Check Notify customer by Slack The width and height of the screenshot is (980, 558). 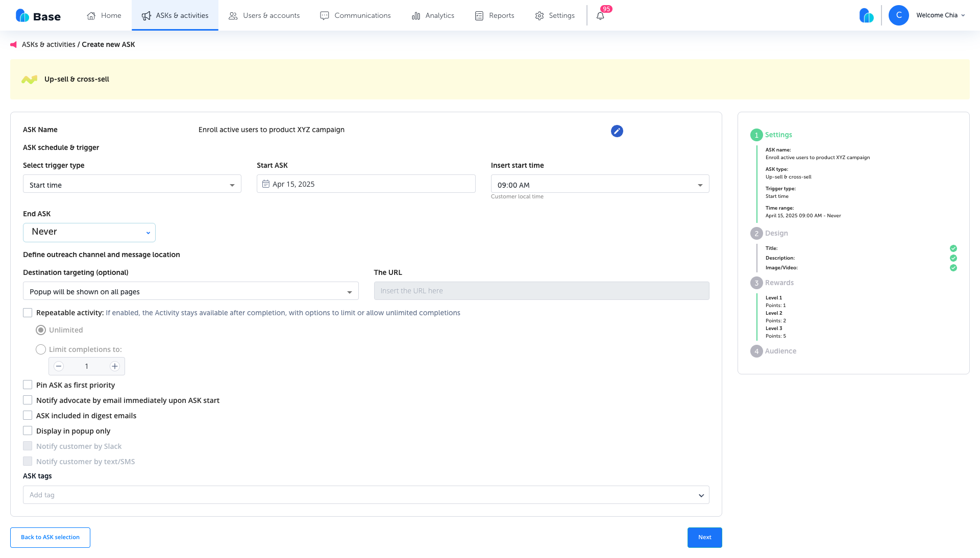(x=28, y=446)
